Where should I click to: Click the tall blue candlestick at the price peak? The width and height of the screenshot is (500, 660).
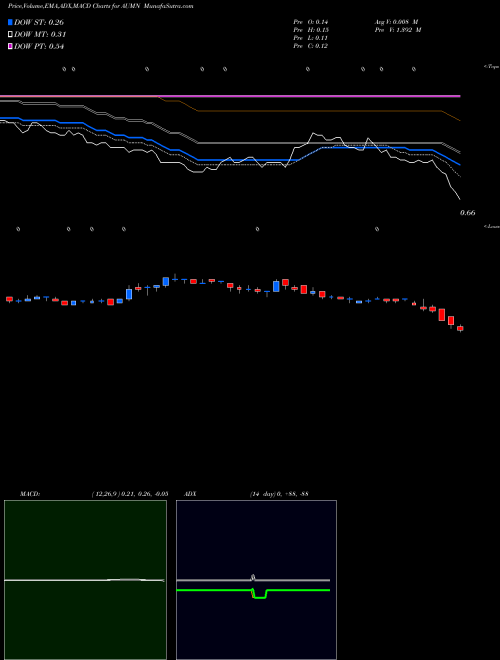tap(166, 281)
